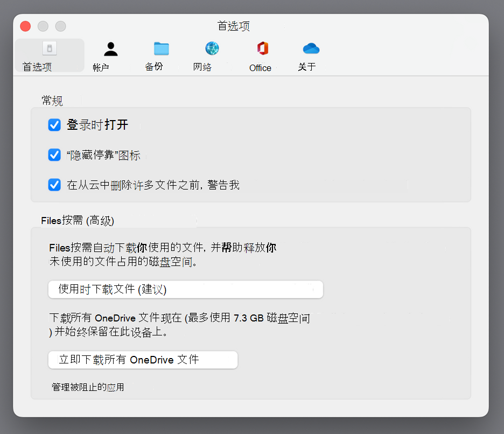Image resolution: width=504 pixels, height=434 pixels.
Task: Toggle the 登录时打开 checkbox
Action: [54, 125]
